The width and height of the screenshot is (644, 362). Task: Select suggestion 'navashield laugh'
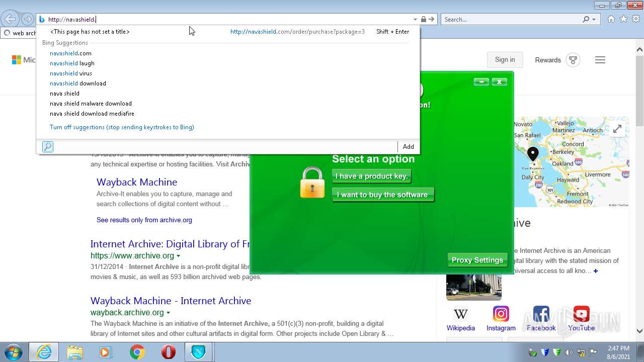click(x=72, y=63)
